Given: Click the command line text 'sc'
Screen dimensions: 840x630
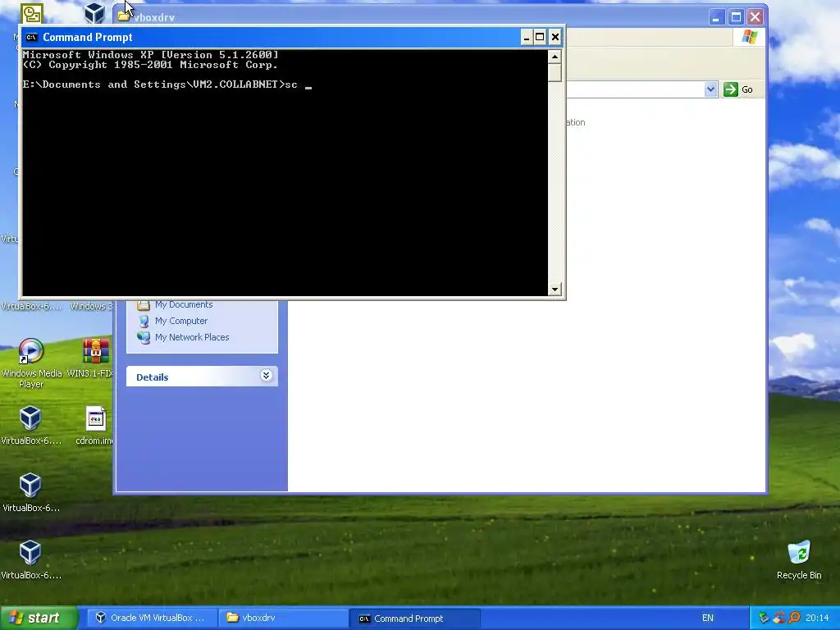Looking at the screenshot, I should [x=291, y=84].
